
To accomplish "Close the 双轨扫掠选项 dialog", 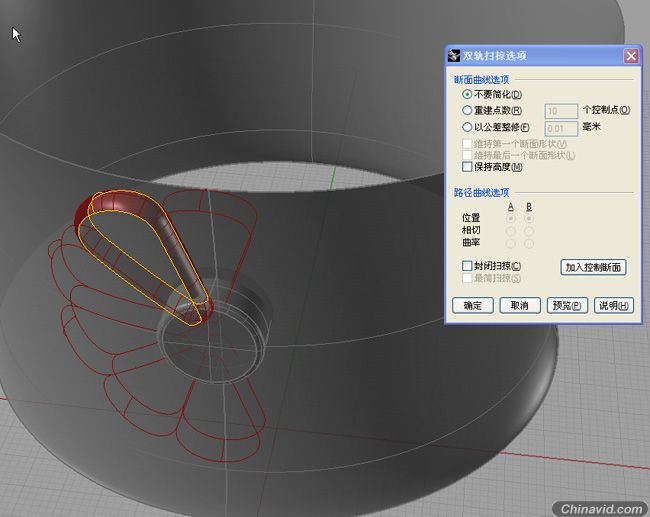I will (631, 56).
